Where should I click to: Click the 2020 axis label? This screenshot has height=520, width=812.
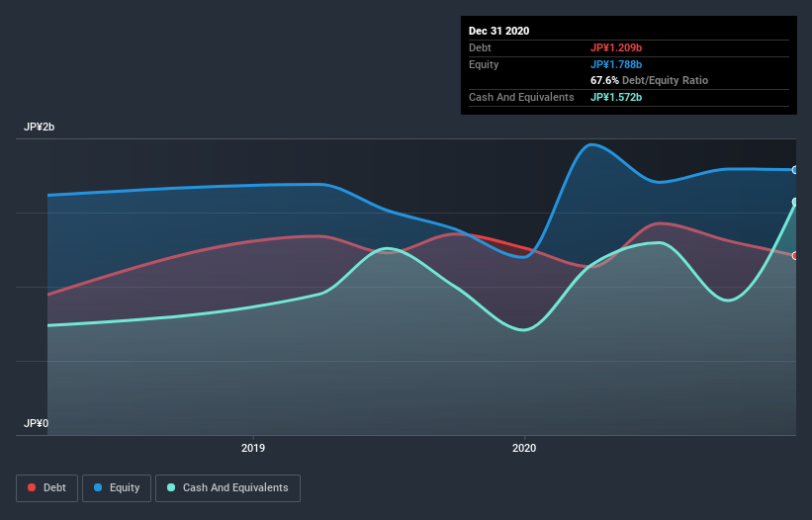pos(524,448)
